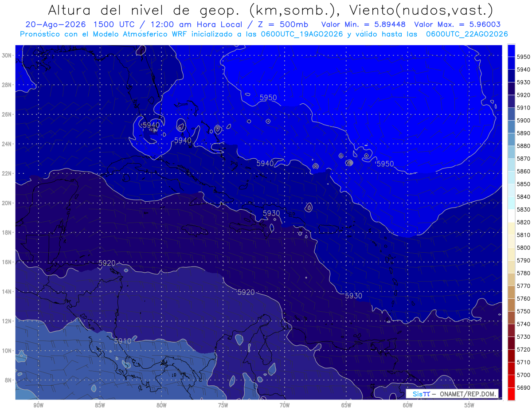The height and width of the screenshot is (411, 532).
Task: Click the 18N latitude axis label
Action: tap(8, 233)
